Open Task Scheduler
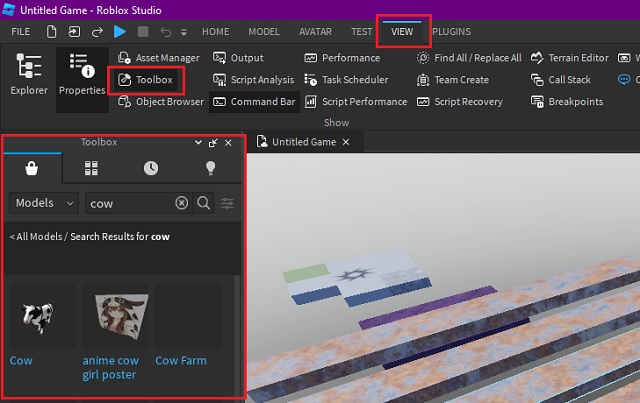This screenshot has height=403, width=640. 346,80
